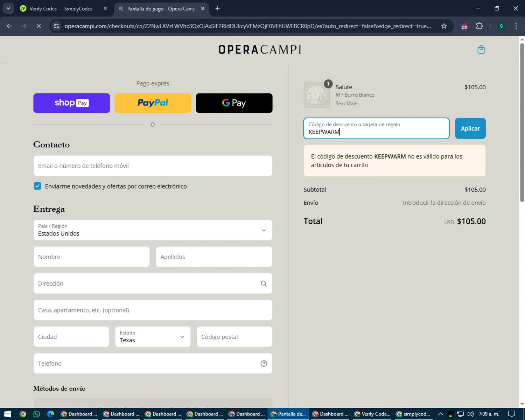Stop loading the page
The width and height of the screenshot is (525, 420).
pyautogui.click(x=38, y=26)
